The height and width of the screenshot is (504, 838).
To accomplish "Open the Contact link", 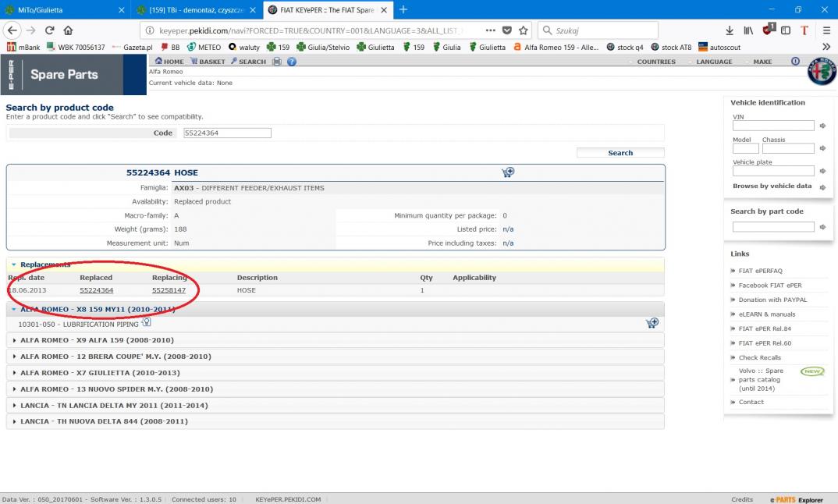I will tap(751, 402).
